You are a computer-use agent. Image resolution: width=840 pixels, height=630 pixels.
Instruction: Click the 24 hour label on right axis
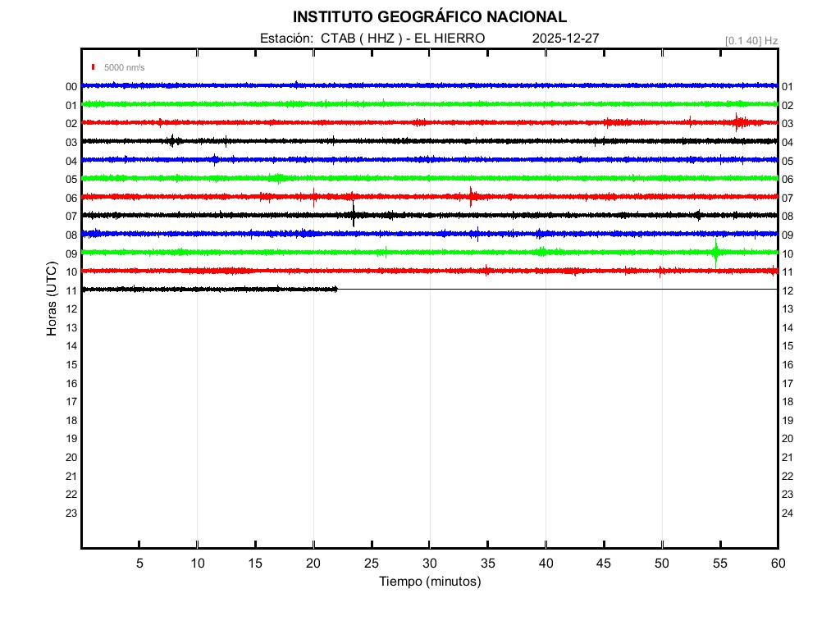(x=787, y=514)
